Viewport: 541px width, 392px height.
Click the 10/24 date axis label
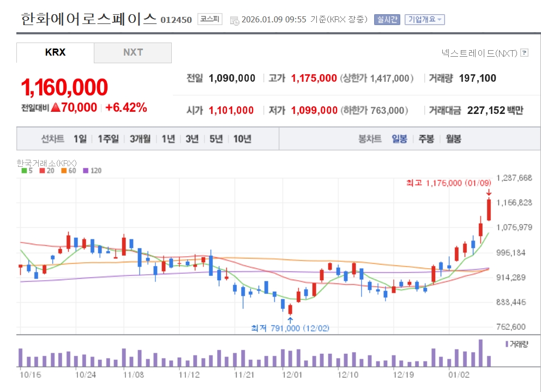pos(86,375)
